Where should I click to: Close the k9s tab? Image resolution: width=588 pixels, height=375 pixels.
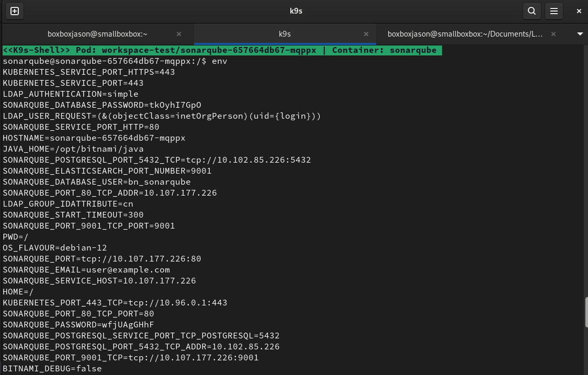366,34
